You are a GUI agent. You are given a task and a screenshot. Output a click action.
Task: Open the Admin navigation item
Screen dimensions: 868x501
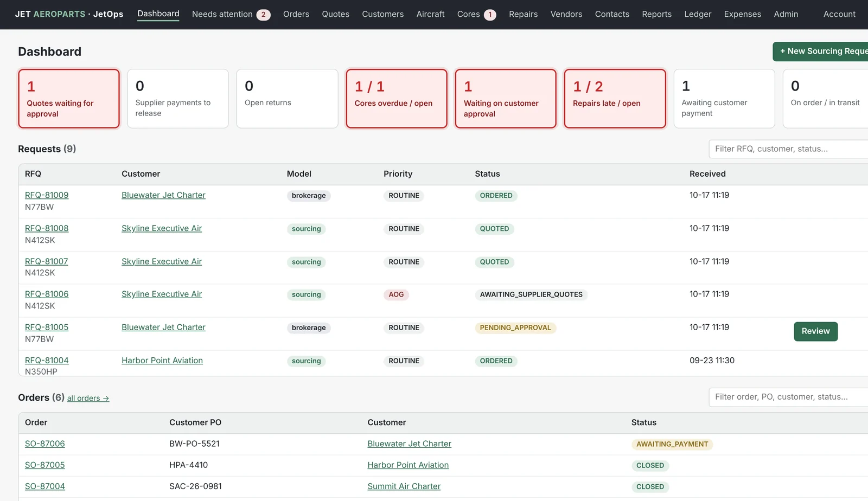click(786, 14)
